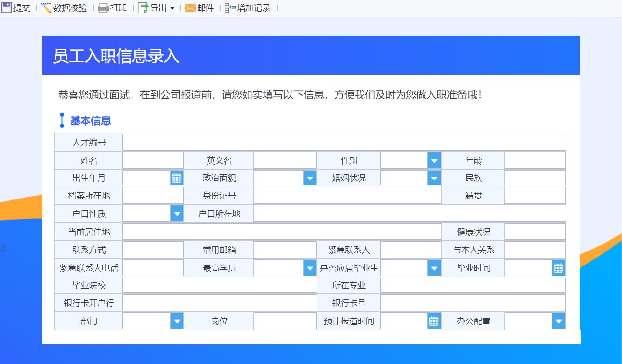The height and width of the screenshot is (364, 622).
Task: Click the 提交 toolbar label
Action: pyautogui.click(x=22, y=8)
